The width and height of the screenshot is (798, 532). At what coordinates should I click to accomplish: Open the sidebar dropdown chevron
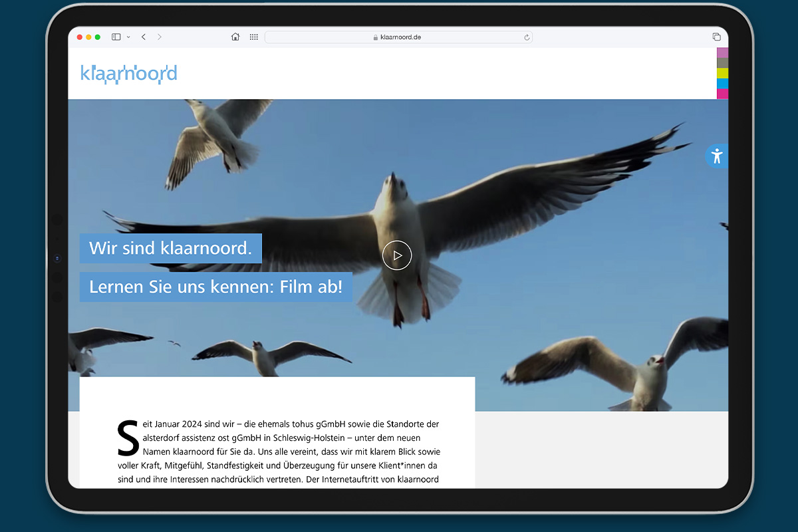coord(128,37)
